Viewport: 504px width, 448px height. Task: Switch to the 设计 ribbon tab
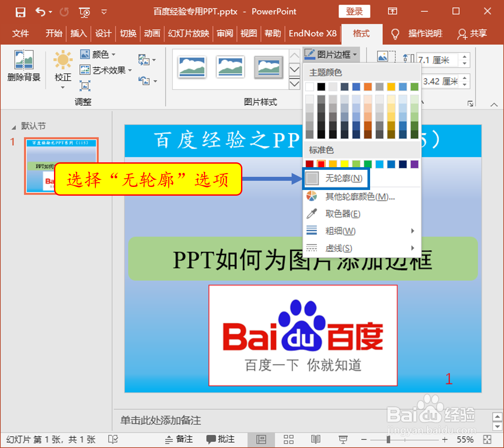103,33
